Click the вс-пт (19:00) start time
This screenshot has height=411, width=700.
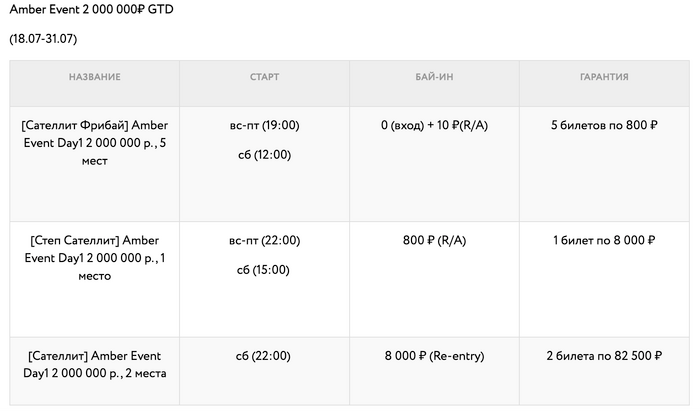[264, 126]
